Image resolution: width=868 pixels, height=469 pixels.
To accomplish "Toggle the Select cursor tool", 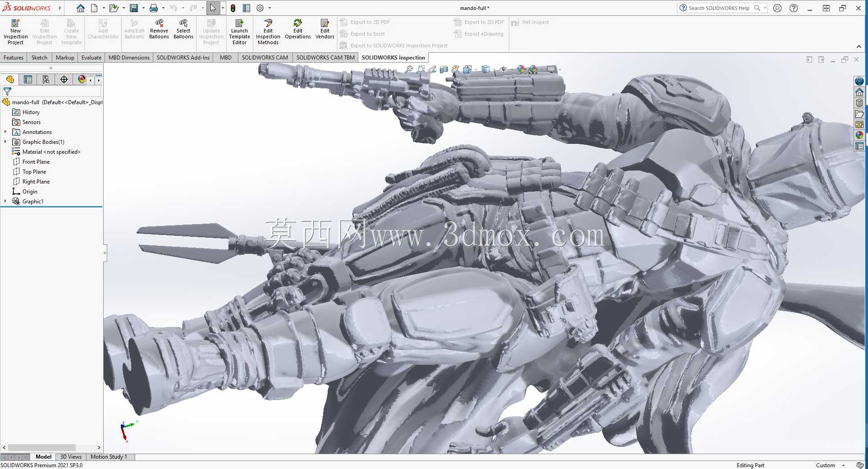I will click(x=213, y=8).
